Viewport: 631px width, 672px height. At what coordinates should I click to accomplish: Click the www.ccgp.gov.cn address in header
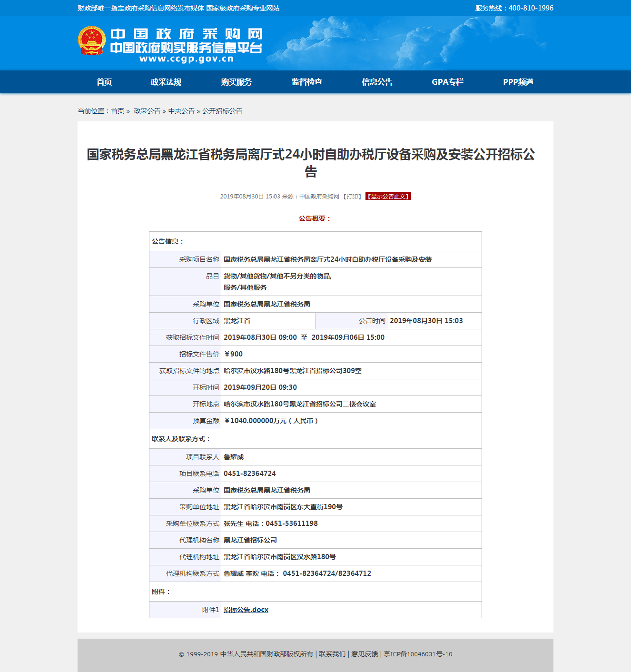186,59
